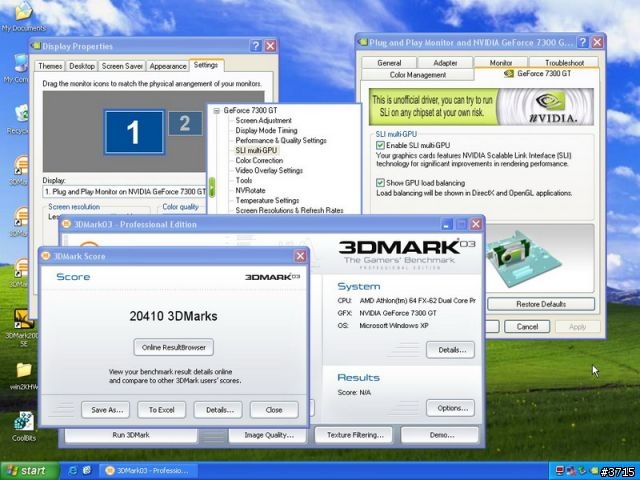Image resolution: width=640 pixels, height=480 pixels.
Task: Collapse the GeForce 7300 GT tree node
Action: pyautogui.click(x=217, y=111)
